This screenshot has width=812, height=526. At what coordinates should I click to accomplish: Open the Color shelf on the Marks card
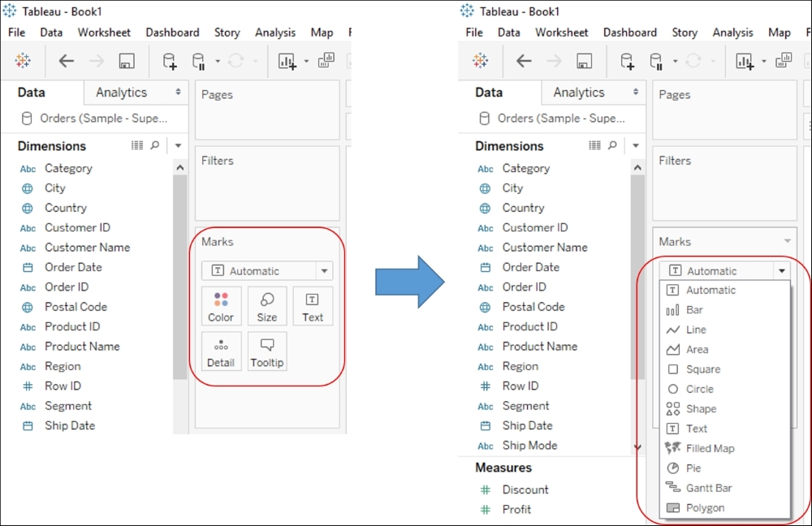221,306
